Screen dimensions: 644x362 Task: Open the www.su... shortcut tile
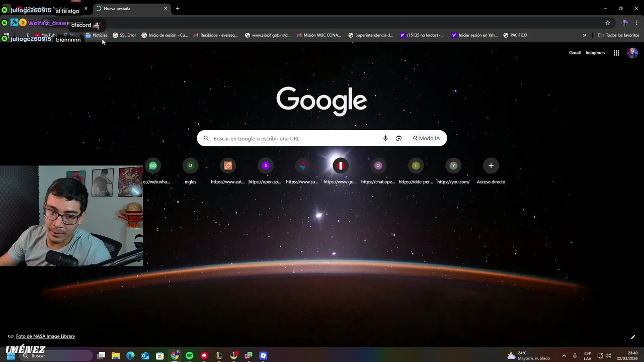[303, 171]
